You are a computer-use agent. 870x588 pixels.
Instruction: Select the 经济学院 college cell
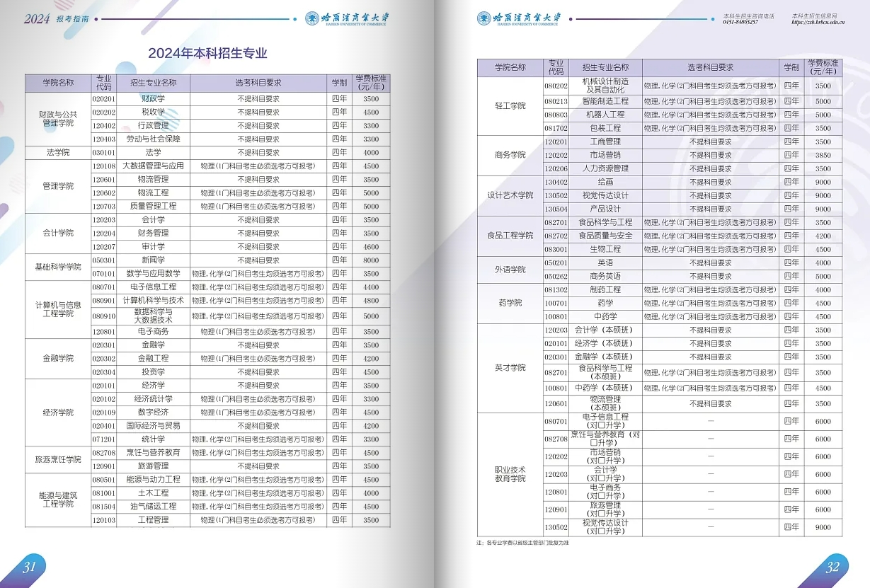[58, 413]
